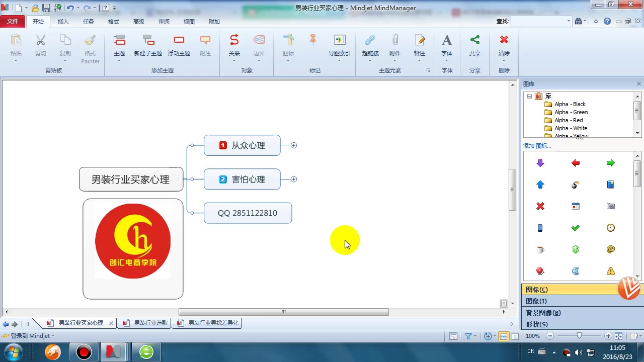Click the 新建子主题 (New Subtopic) icon
This screenshot has width=644, height=362.
pyautogui.click(x=148, y=40)
